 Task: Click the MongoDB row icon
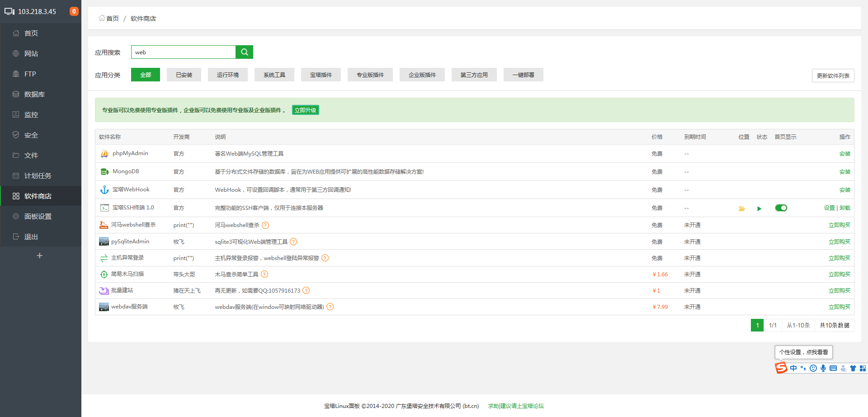coord(104,172)
